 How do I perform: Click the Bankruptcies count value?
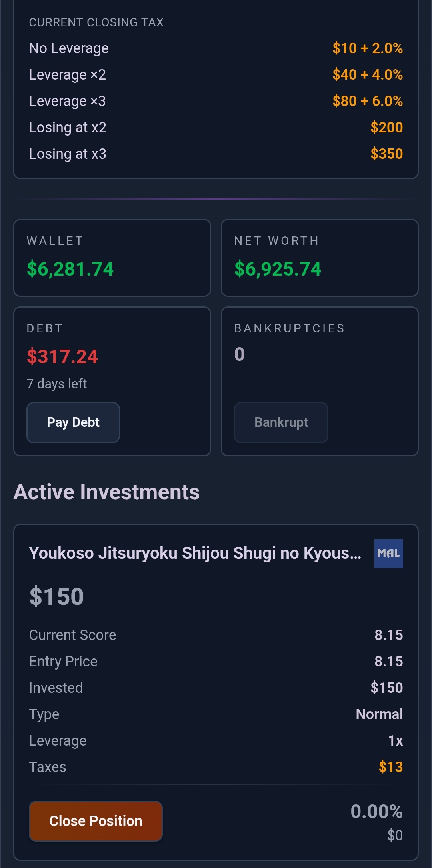click(239, 354)
